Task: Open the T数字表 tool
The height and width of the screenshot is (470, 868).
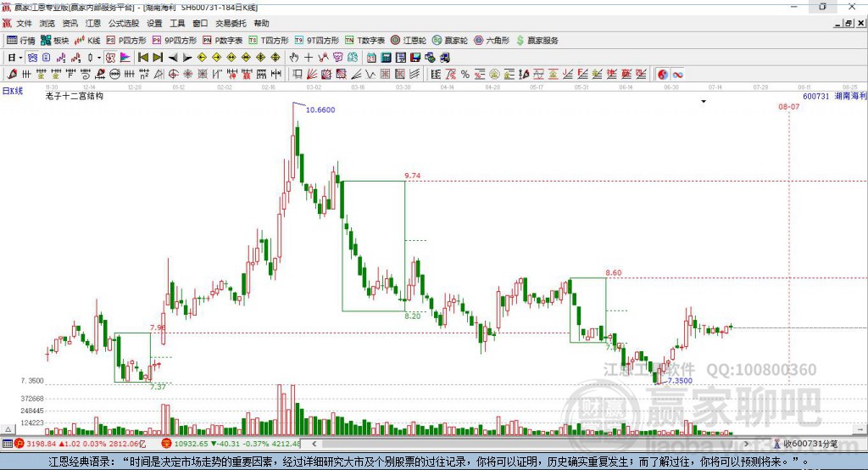Action: (364, 41)
